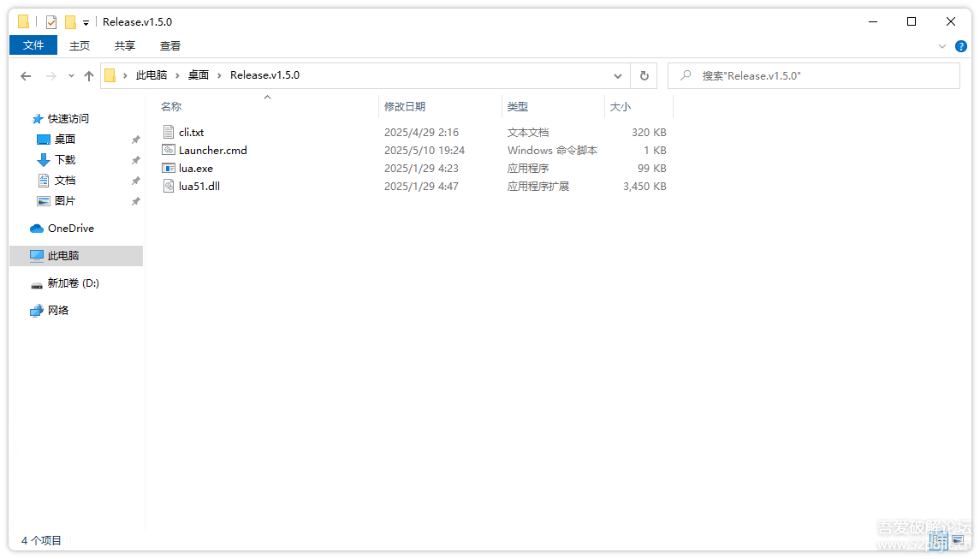Select the lua51.dll file icon
Screen dimensions: 980x559
click(169, 187)
